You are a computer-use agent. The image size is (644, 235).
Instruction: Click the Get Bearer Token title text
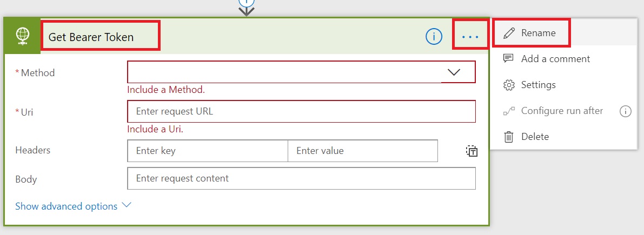[x=91, y=37]
